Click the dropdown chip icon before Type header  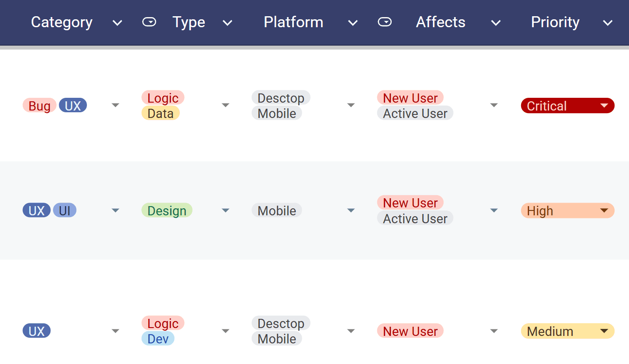(149, 22)
